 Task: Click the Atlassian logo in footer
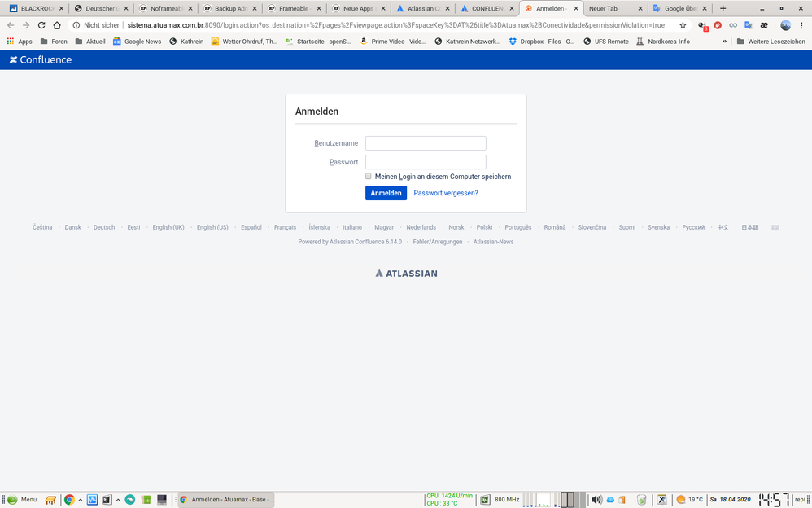click(406, 274)
